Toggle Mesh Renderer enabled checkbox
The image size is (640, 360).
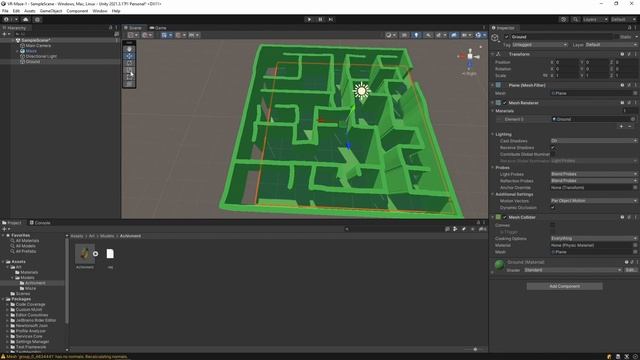pyautogui.click(x=505, y=103)
